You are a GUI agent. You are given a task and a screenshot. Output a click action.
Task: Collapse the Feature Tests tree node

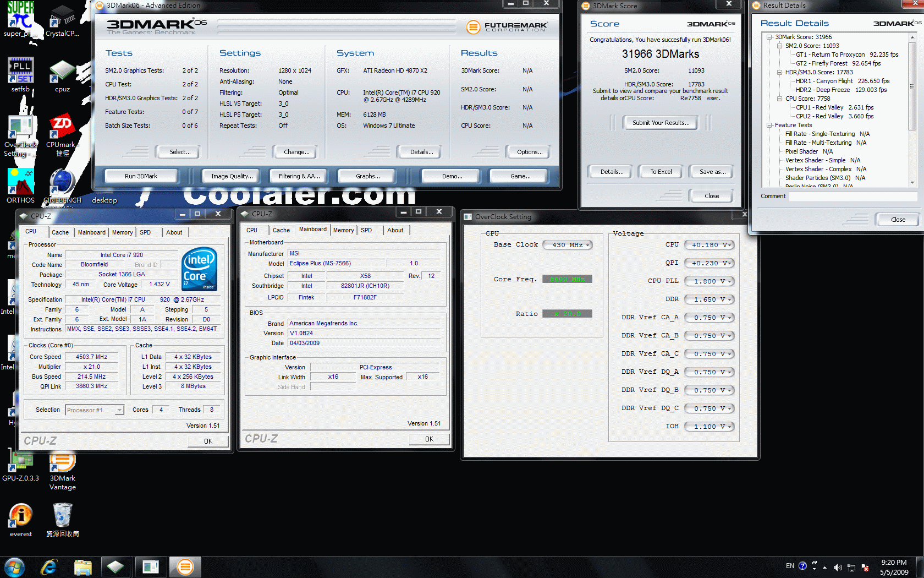coord(769,125)
